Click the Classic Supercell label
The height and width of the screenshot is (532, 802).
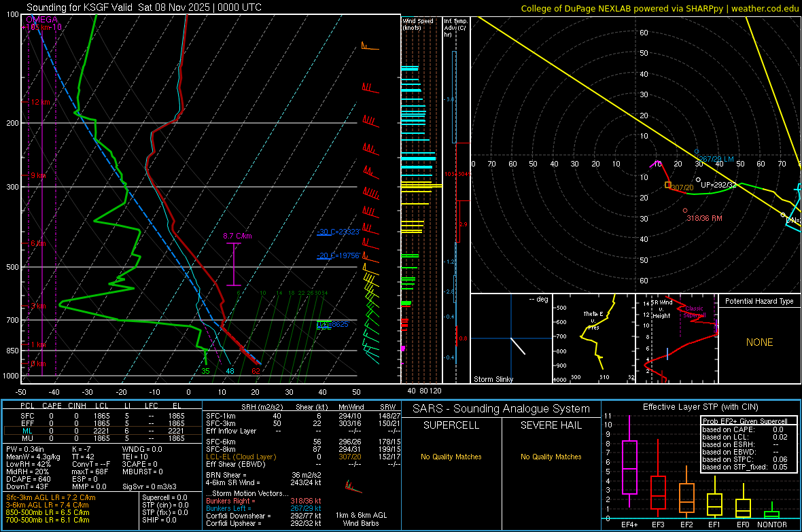tap(695, 312)
